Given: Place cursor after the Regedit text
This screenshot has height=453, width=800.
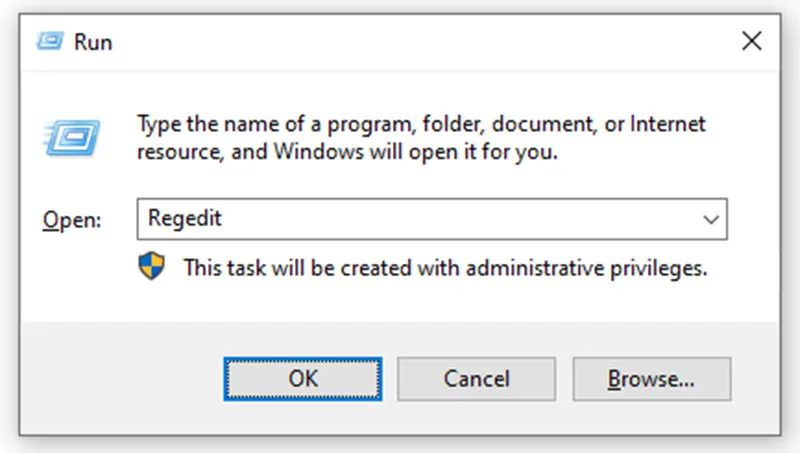Looking at the screenshot, I should click(x=223, y=219).
